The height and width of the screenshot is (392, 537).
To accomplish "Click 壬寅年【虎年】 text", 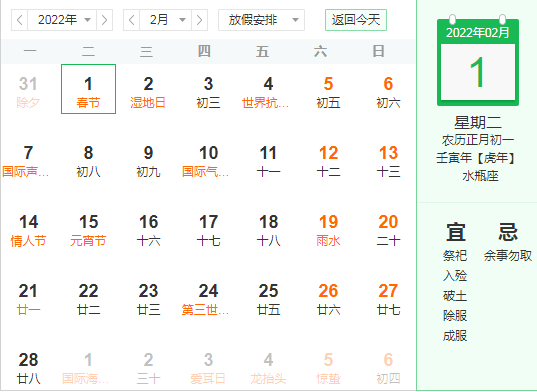I will point(477,158).
